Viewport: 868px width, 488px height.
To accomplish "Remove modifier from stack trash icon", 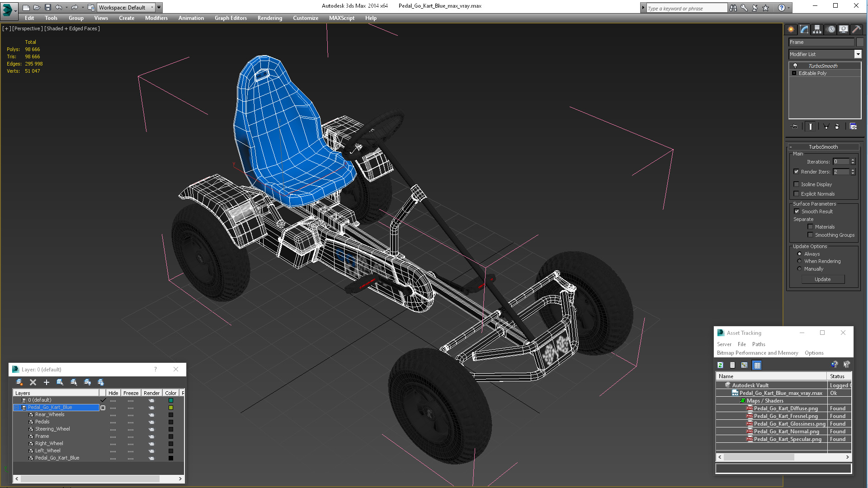I will pos(837,127).
